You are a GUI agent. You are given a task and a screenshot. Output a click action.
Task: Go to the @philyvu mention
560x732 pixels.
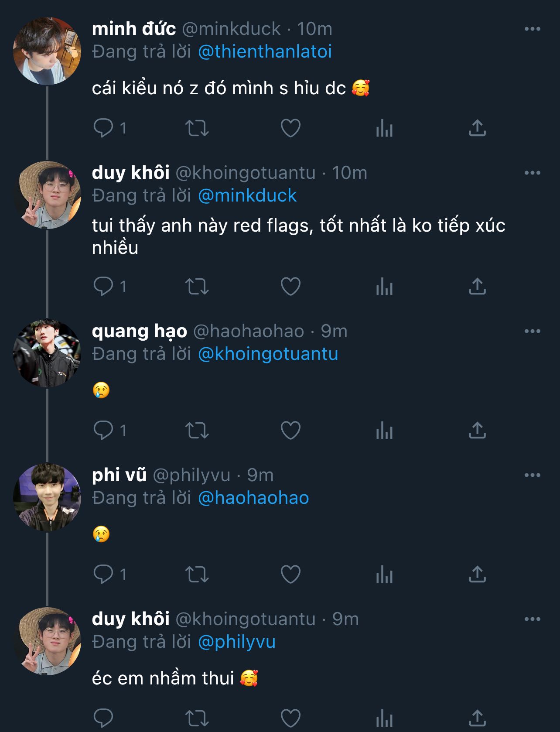237,642
